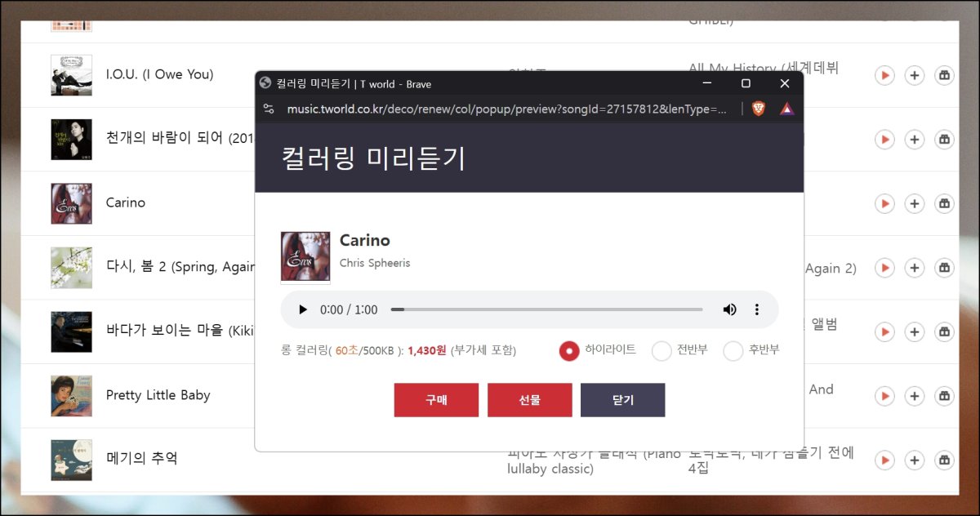This screenshot has width=980, height=516.
Task: Click the popup address bar URL
Action: click(506, 109)
